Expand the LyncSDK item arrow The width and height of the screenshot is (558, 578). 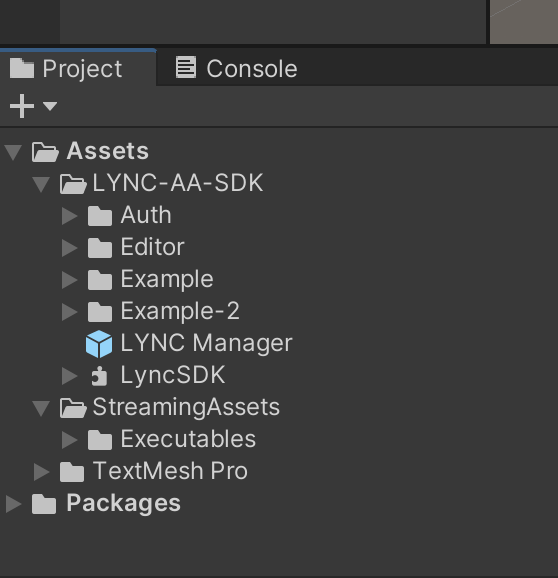coord(70,376)
